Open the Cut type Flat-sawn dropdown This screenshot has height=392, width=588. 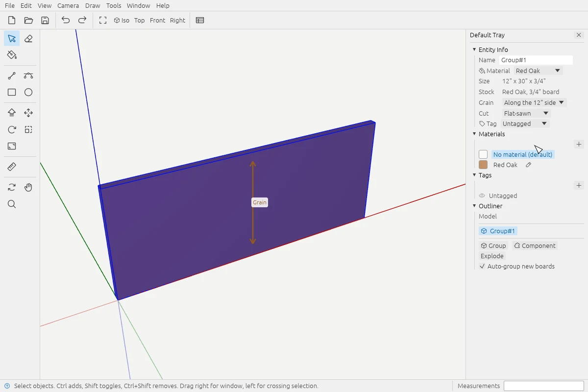[526, 113]
